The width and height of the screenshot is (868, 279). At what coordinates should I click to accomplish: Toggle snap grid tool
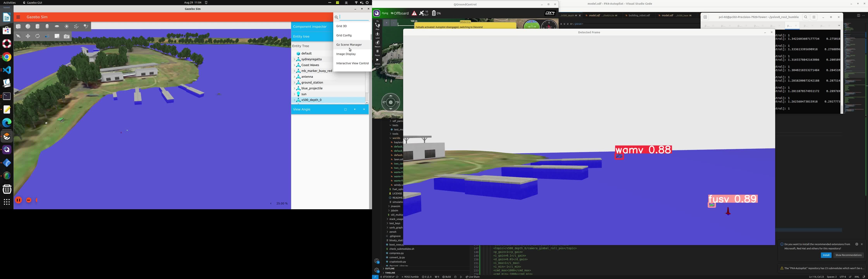(x=57, y=36)
